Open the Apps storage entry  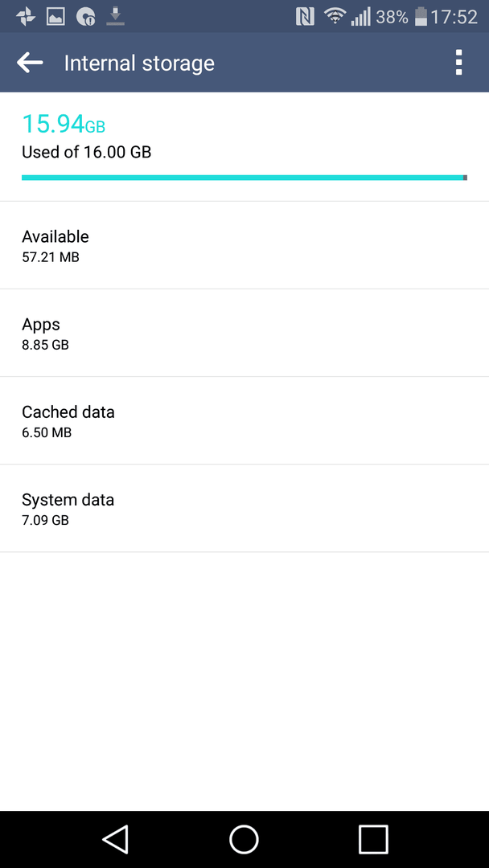click(x=244, y=333)
